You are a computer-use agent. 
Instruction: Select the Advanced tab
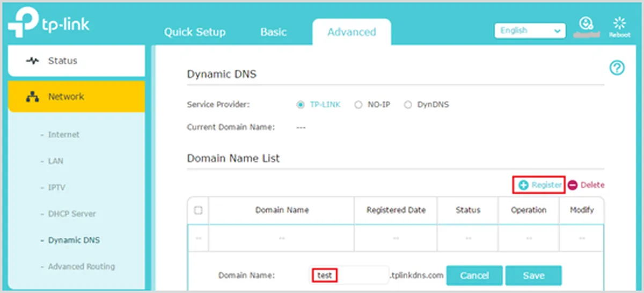[352, 32]
